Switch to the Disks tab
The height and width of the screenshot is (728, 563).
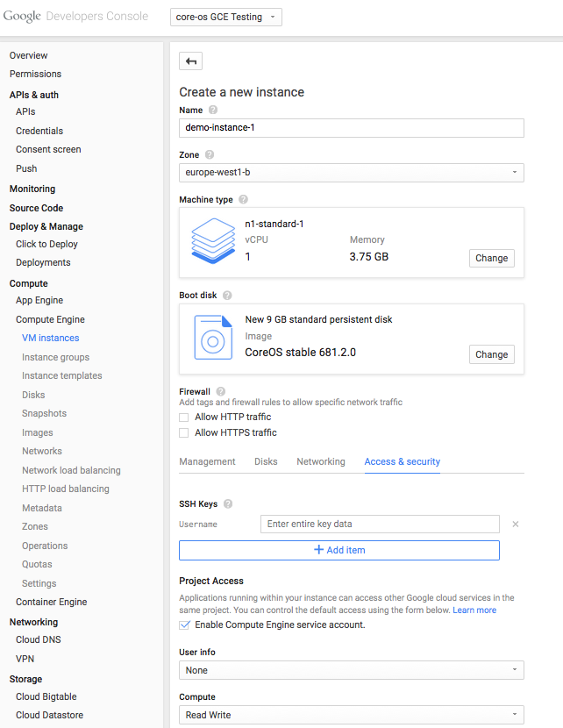tap(266, 461)
